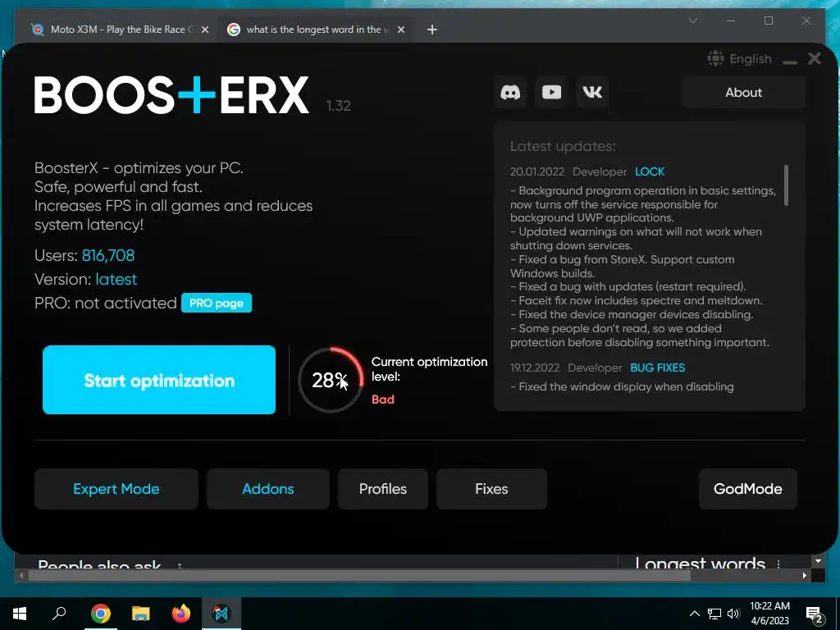Click the right arrow on Chrome's horizontal scrollbar
840x630 pixels.
pos(804,575)
